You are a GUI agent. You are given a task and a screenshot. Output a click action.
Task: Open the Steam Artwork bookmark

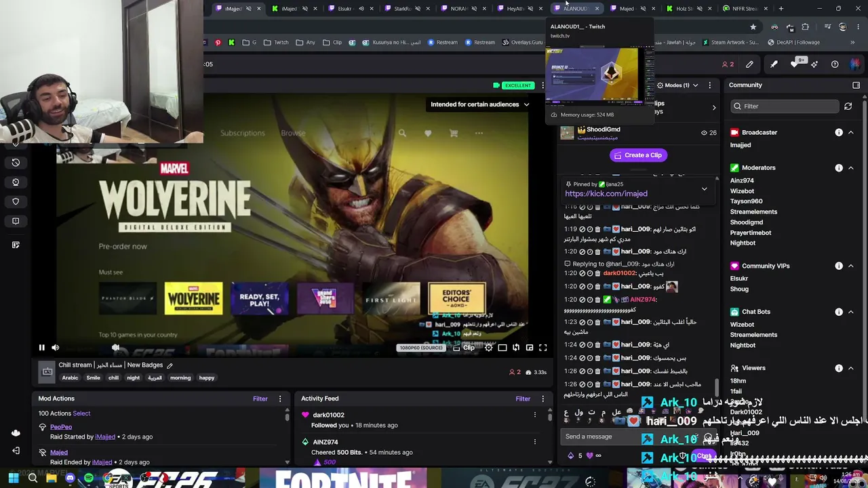tap(730, 43)
